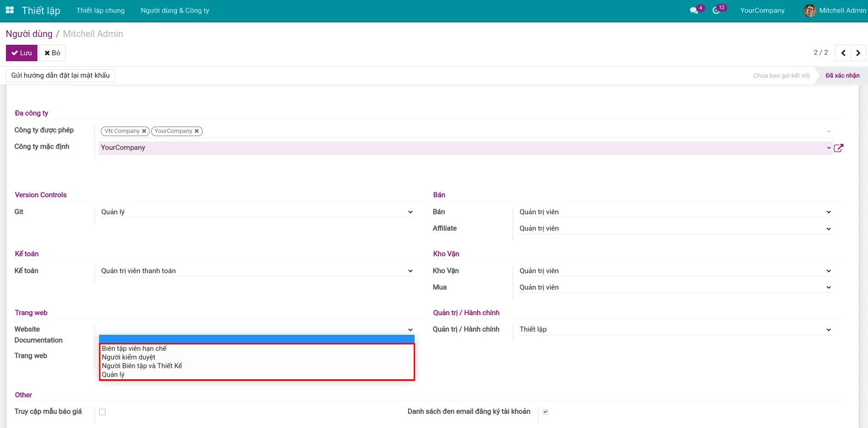
Task: Click Người dùng breadcrumb link
Action: (29, 34)
